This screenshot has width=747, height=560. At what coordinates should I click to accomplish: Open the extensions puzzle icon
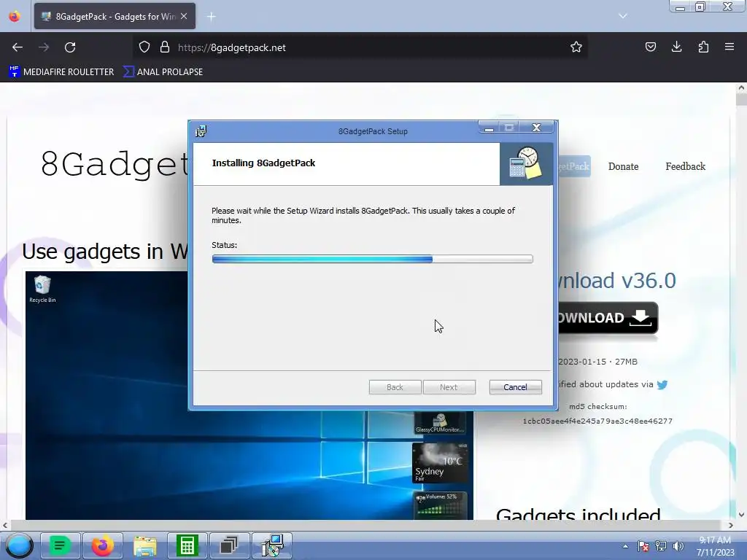click(x=703, y=47)
